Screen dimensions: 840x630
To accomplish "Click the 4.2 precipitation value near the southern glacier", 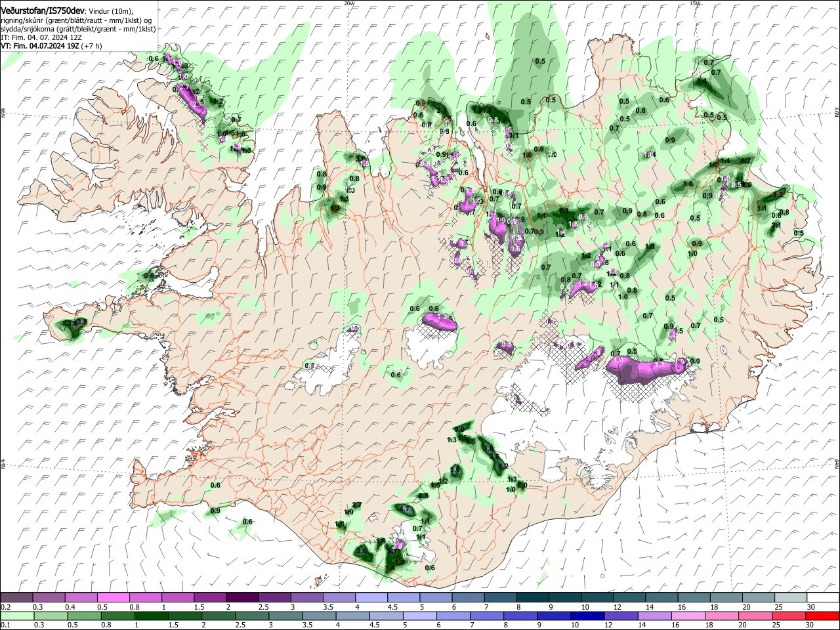I will click(x=504, y=466).
